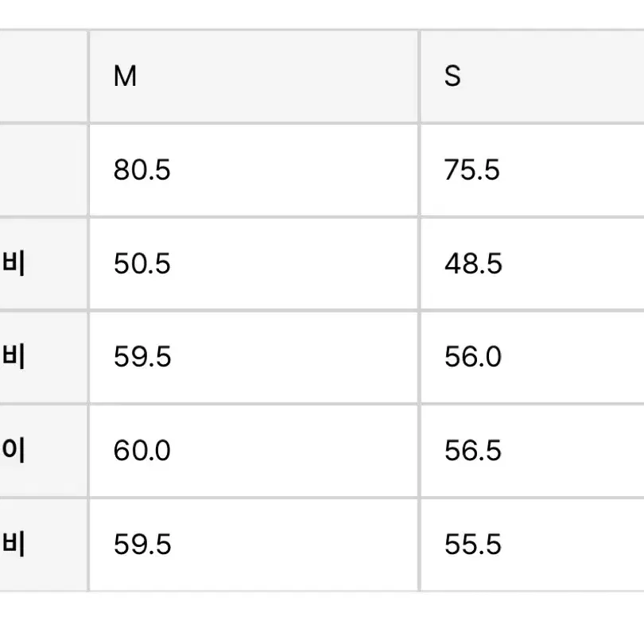Select the 59.5 value in last M row
This screenshot has height=644, width=644.
pos(142,545)
